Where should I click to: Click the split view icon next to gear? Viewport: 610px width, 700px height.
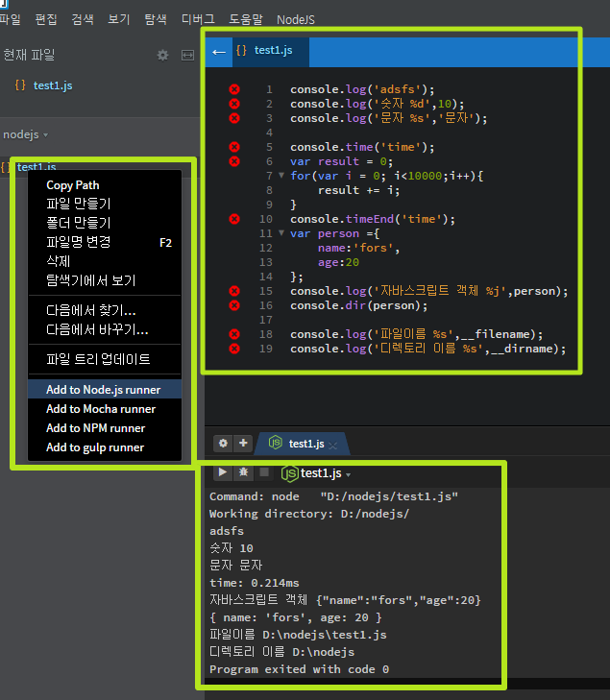(x=187, y=55)
